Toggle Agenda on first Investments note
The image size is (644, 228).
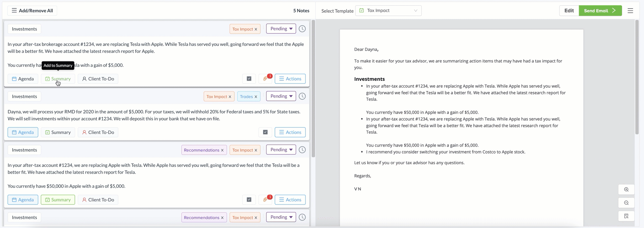(x=23, y=79)
